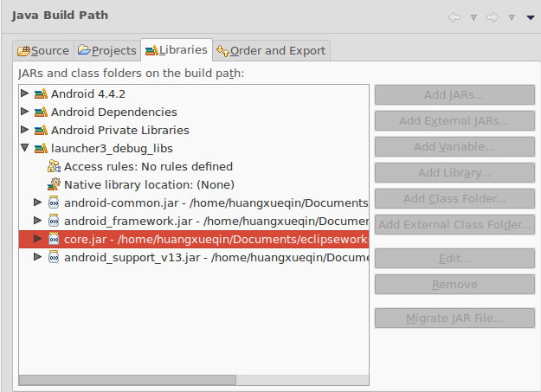Click the forward navigation arrow icon
541x392 pixels.
[x=493, y=17]
